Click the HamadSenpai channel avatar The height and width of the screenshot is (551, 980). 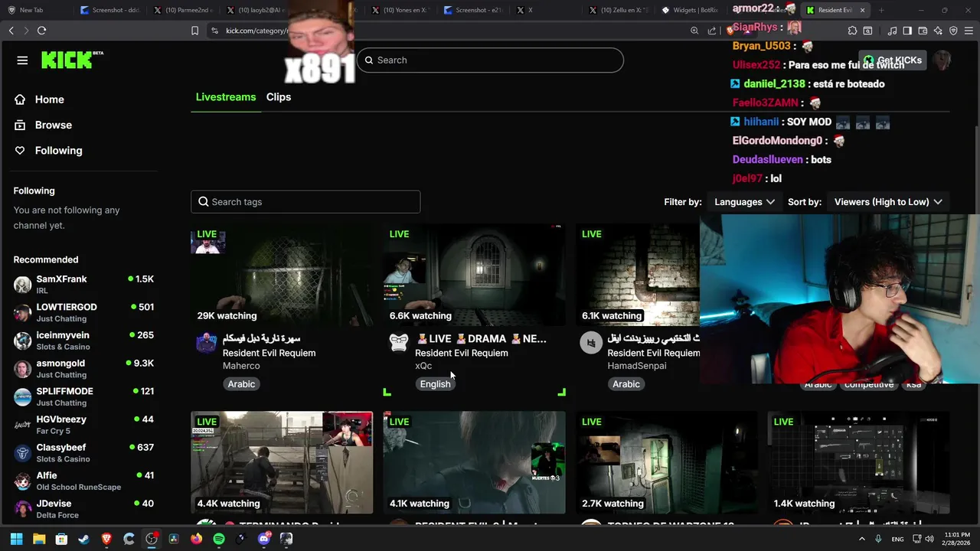[x=591, y=343]
